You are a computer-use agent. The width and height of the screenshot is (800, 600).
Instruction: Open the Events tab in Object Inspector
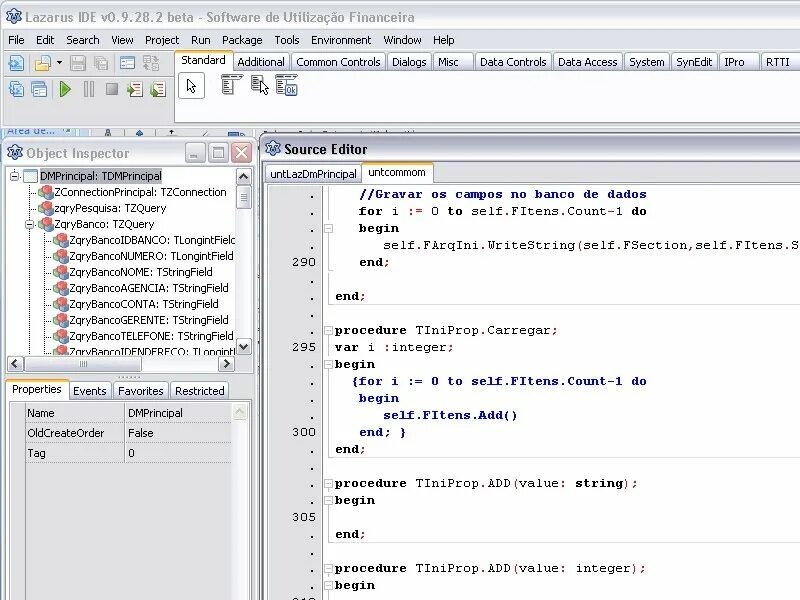89,391
